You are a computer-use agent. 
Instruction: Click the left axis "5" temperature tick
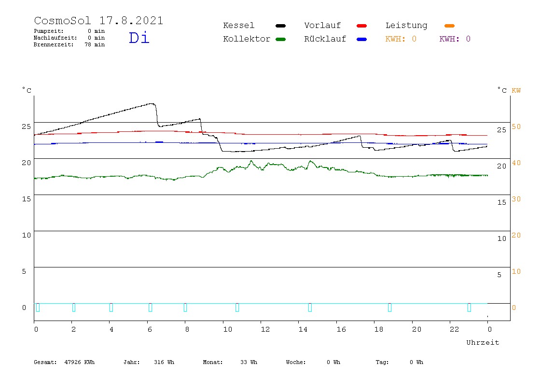pos(24,271)
